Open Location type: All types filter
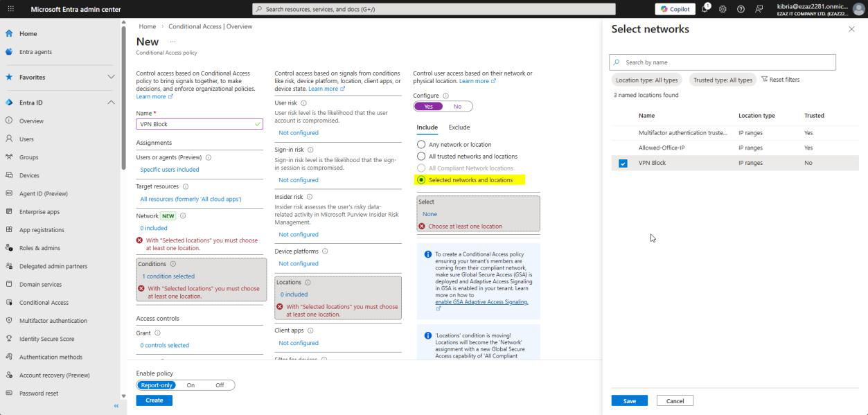 [646, 80]
